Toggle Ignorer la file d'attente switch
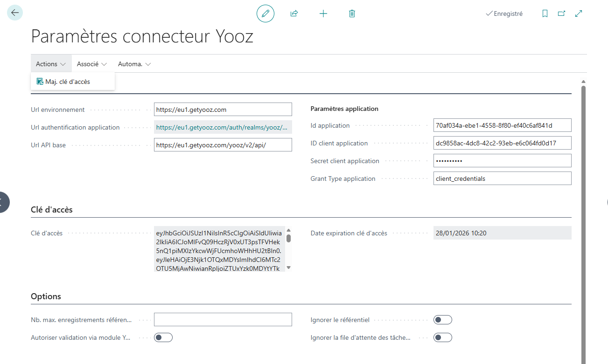This screenshot has width=608, height=364. pos(442,337)
